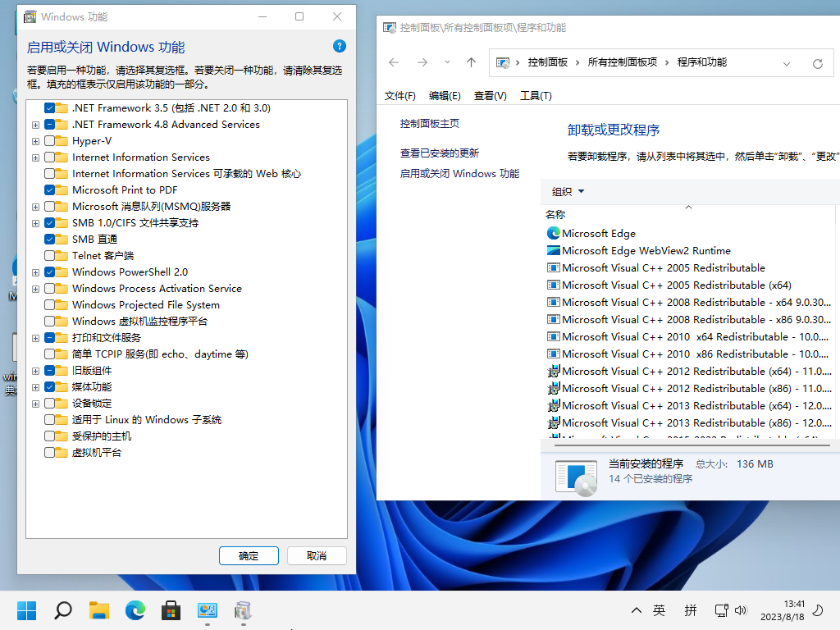
Task: Open the 工具(T) menu
Action: [x=536, y=96]
